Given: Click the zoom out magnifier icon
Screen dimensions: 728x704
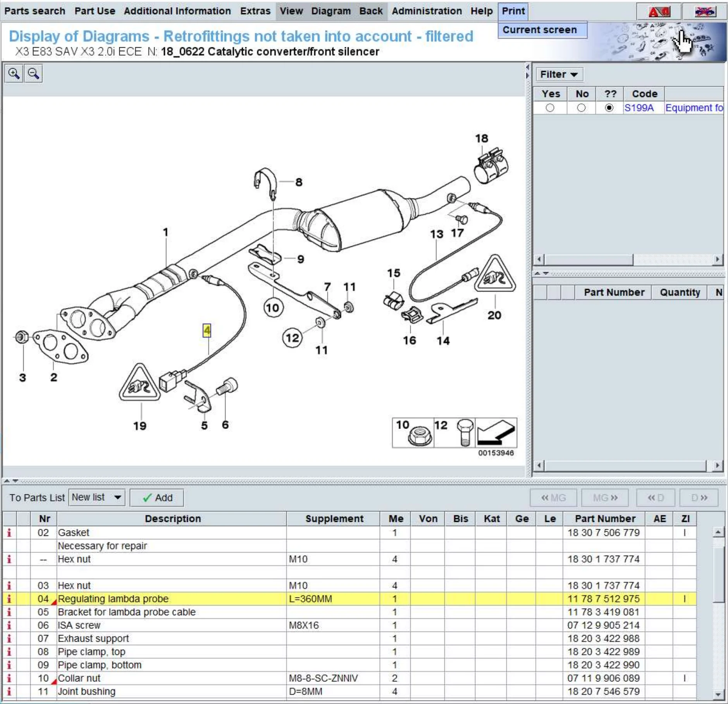Looking at the screenshot, I should [x=33, y=74].
